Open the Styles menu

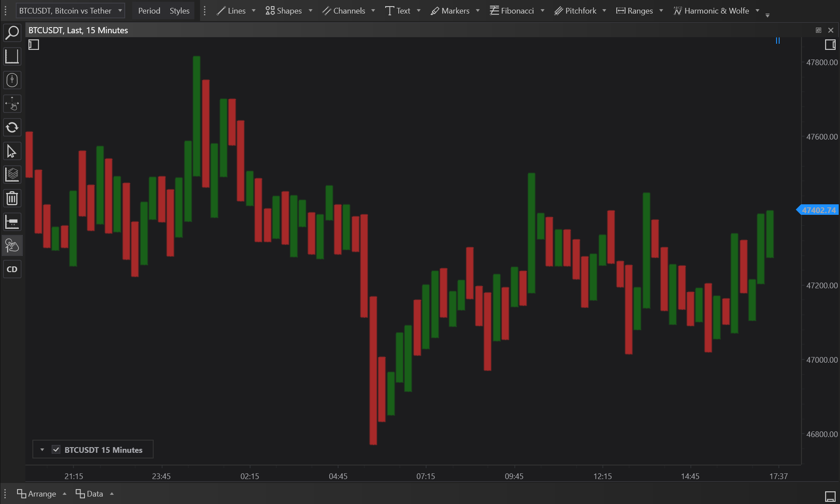179,11
